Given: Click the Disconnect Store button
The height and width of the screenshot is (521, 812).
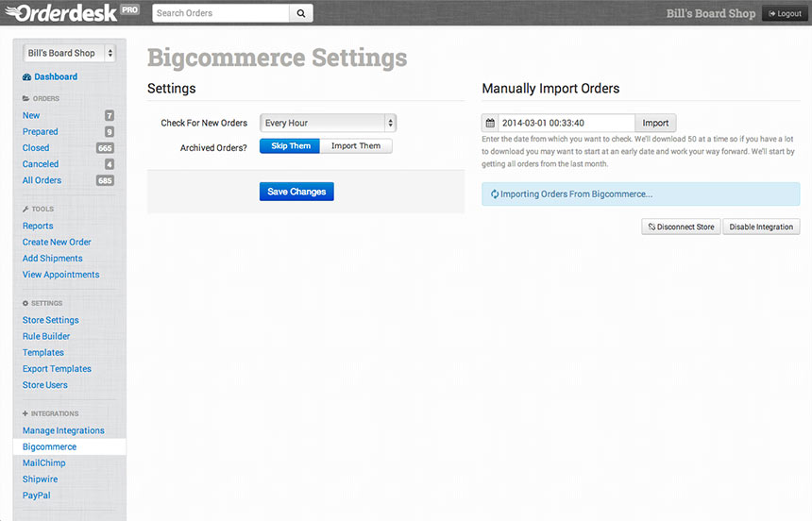Looking at the screenshot, I should coord(681,227).
